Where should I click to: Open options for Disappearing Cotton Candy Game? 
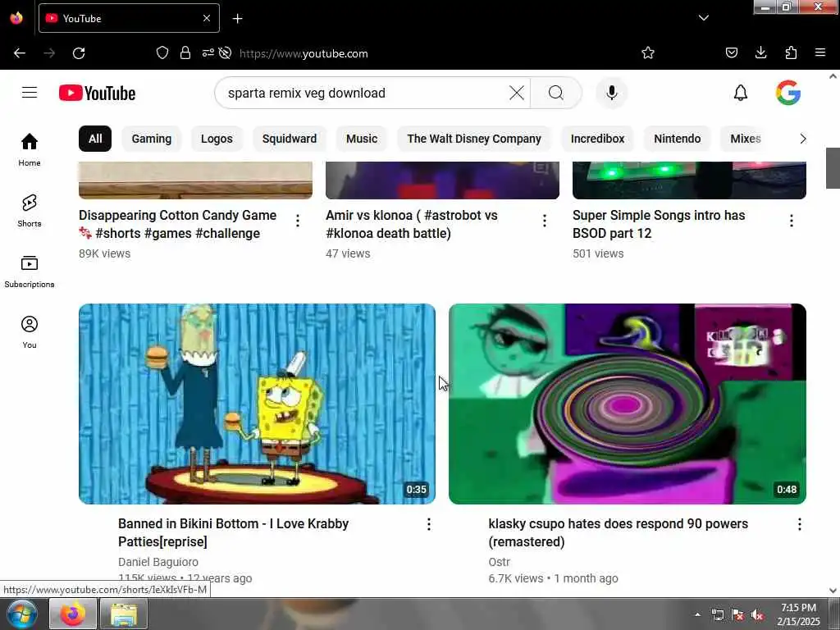298,221
